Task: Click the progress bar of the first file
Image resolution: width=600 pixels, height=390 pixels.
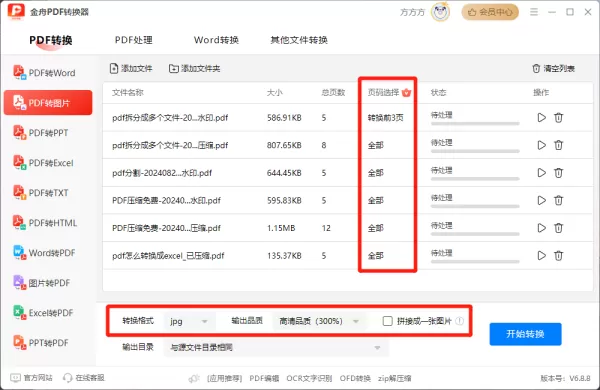Action: coord(475,124)
